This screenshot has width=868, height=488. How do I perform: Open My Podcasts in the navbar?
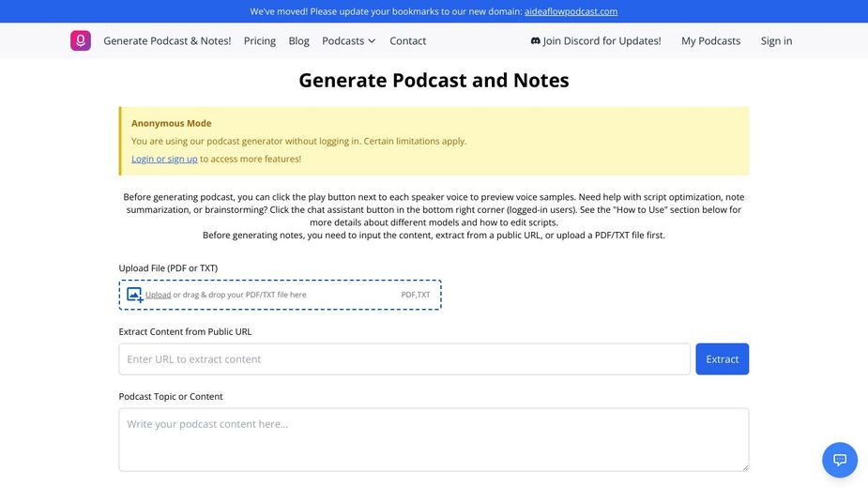710,41
